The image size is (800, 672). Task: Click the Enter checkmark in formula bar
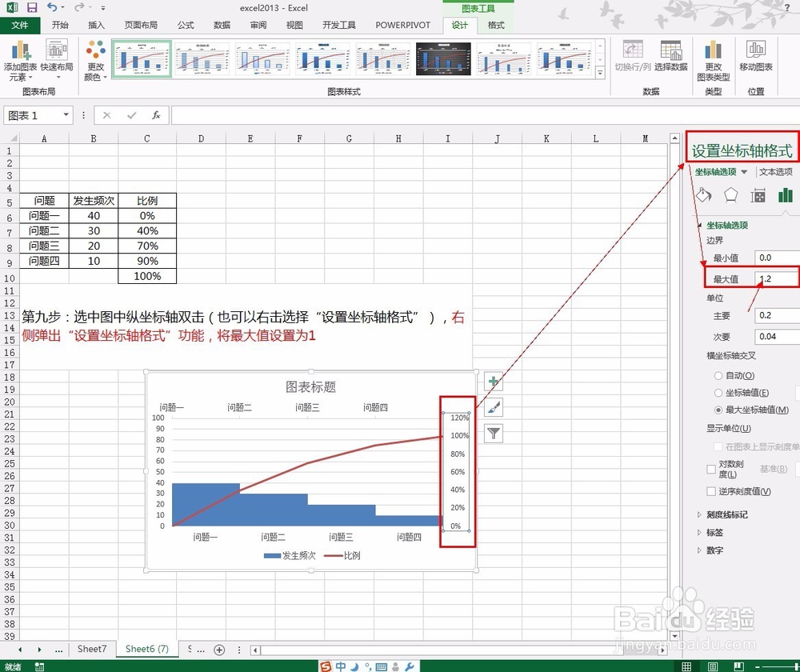pos(132,115)
